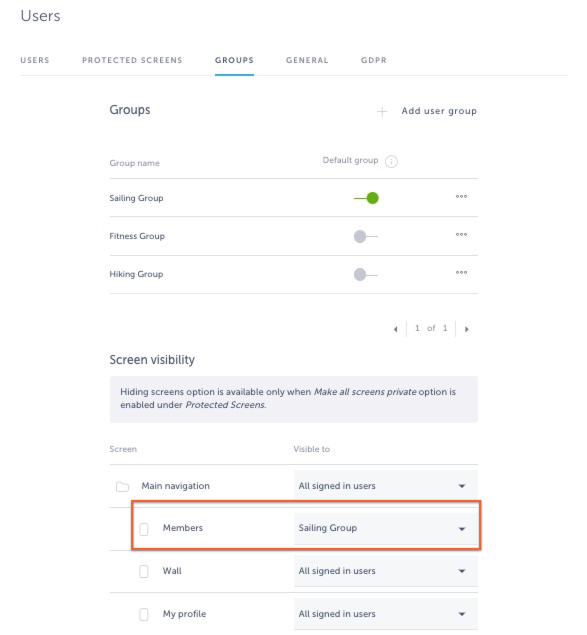Click the Main navigation folder icon

122,486
